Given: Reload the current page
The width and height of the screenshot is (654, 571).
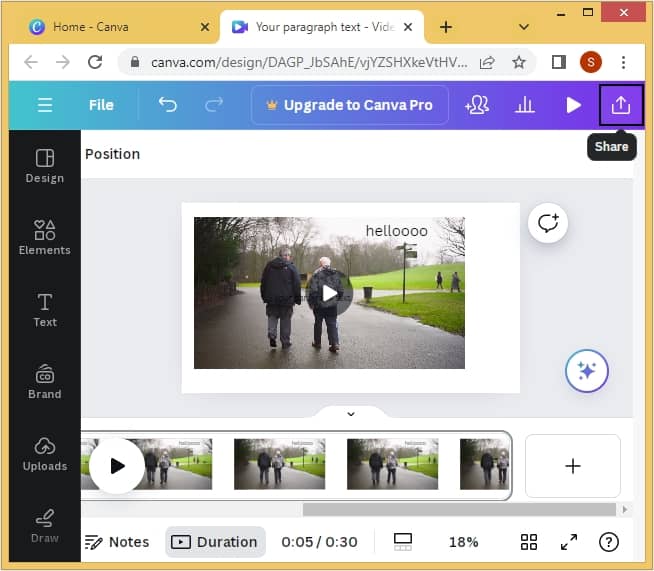Looking at the screenshot, I should [95, 63].
